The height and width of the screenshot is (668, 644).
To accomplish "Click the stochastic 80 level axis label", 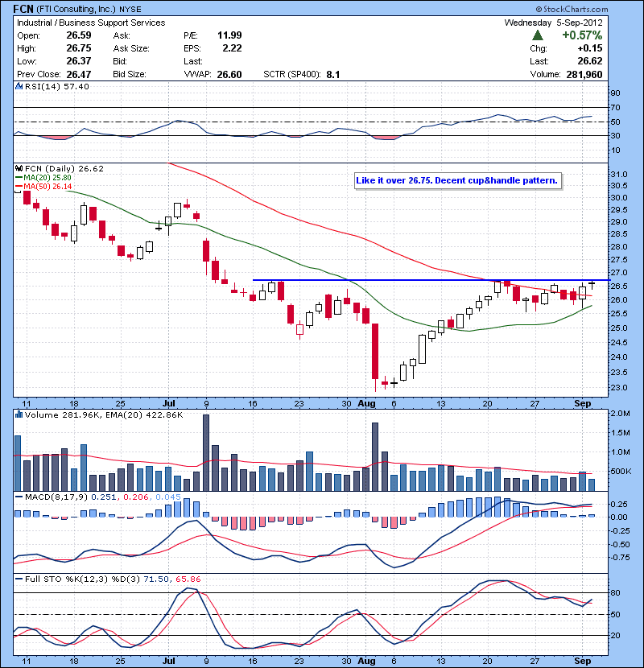I will (616, 592).
